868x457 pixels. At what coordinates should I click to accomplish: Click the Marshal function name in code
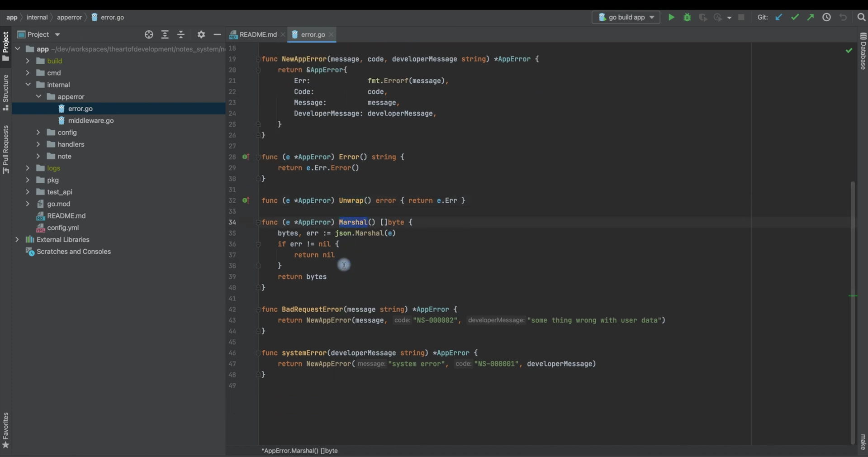(x=353, y=222)
